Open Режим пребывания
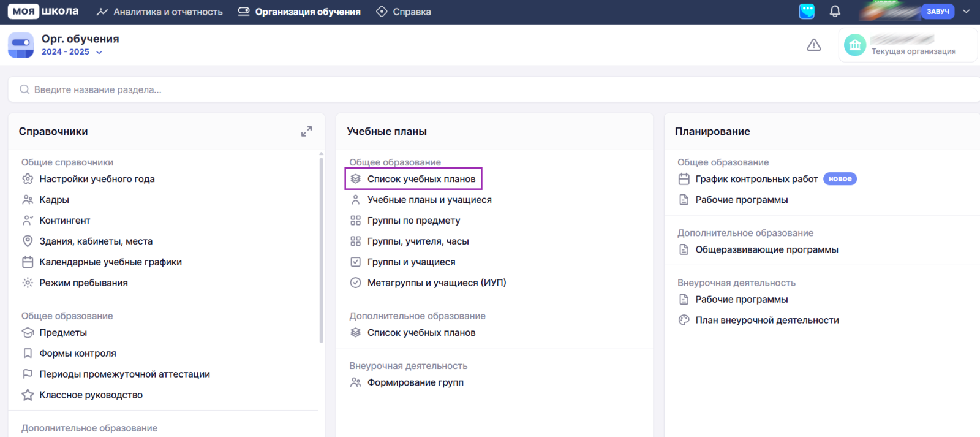Screen dimensions: 980x437 pos(84,283)
